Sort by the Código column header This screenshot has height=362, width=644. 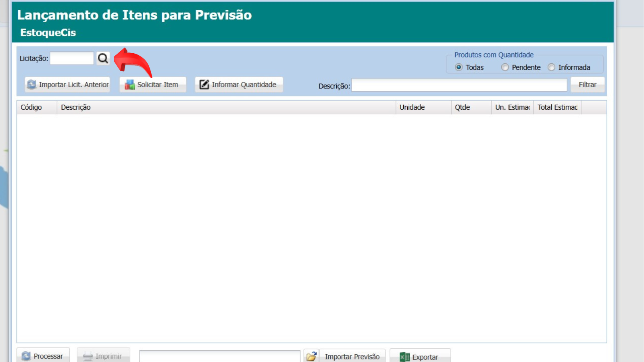[36, 107]
